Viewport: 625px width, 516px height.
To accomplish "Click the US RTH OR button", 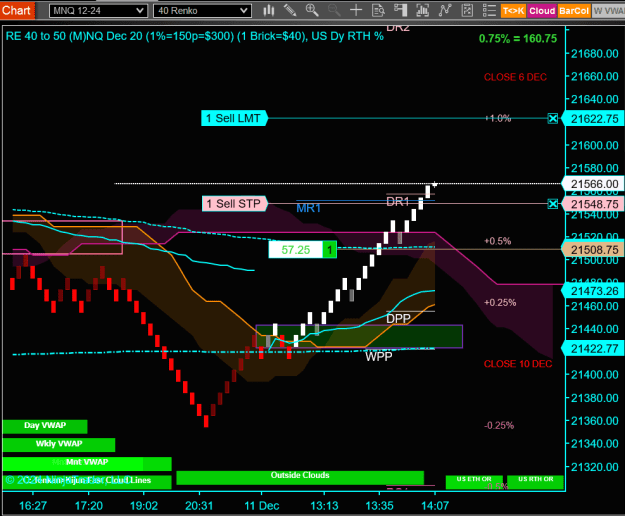I will coord(535,482).
